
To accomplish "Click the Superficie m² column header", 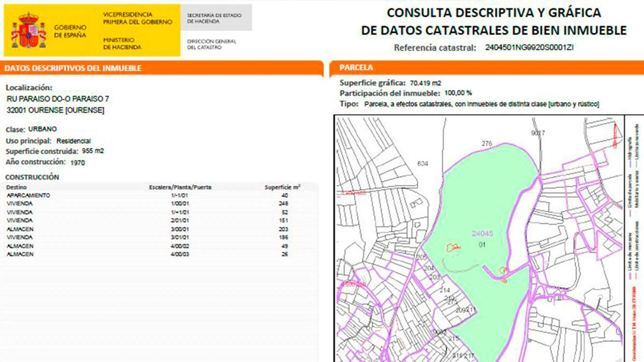I will [x=282, y=187].
